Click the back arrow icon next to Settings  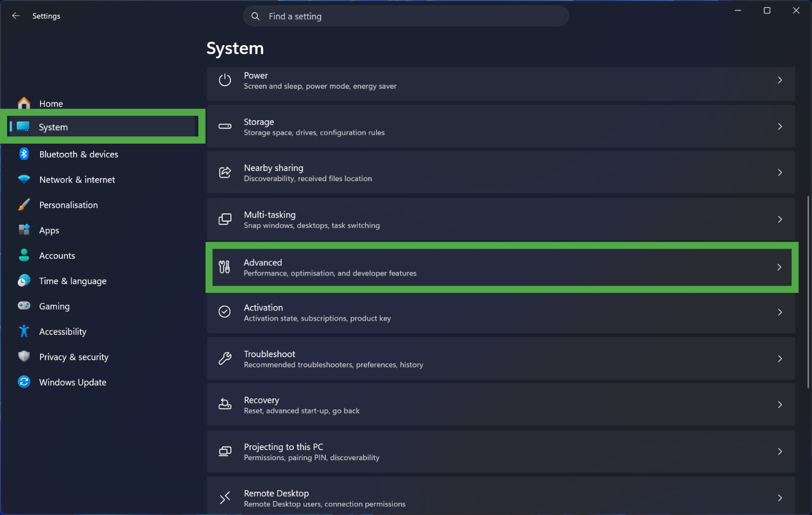pos(16,16)
